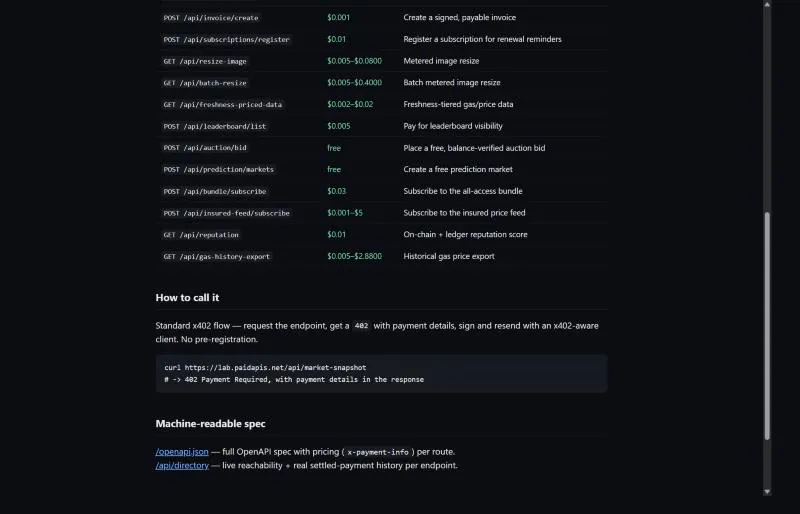The image size is (800, 514).
Task: Click the GET /api/gas-history-export endpoint
Action: (x=216, y=257)
